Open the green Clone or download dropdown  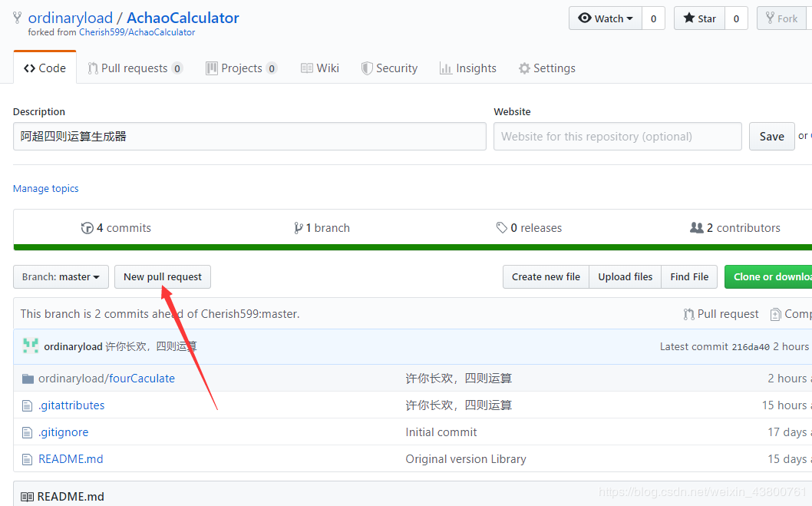768,276
